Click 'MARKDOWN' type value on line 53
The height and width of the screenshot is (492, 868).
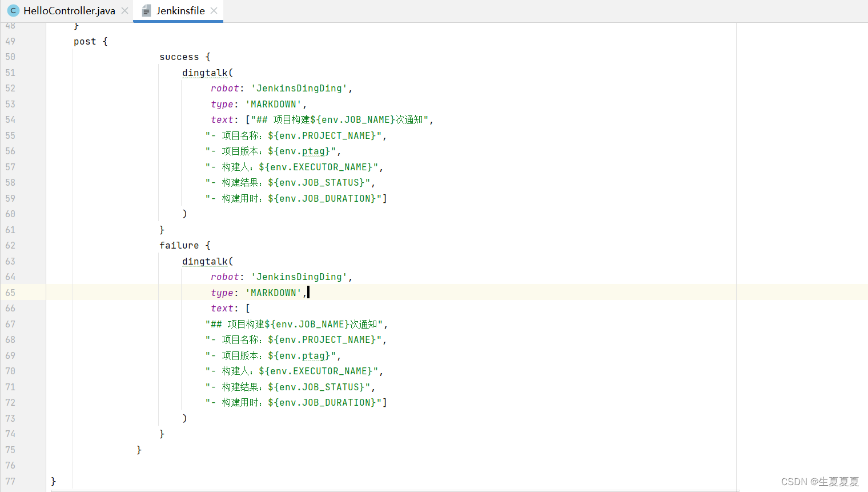[274, 104]
